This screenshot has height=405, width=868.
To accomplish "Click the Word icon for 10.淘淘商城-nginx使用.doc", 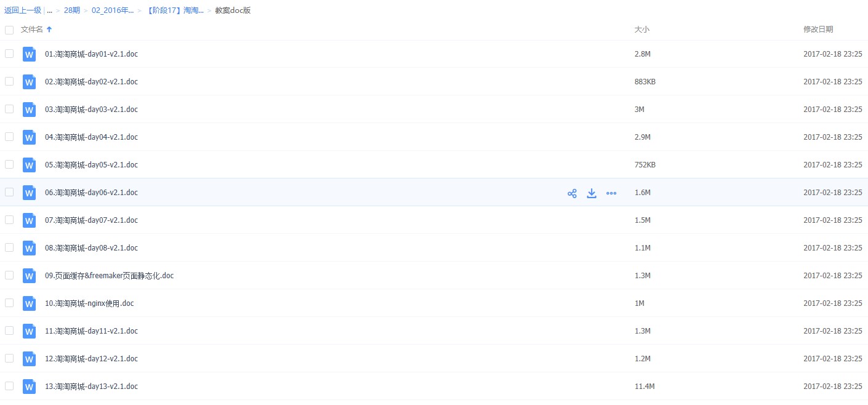I will (x=29, y=303).
